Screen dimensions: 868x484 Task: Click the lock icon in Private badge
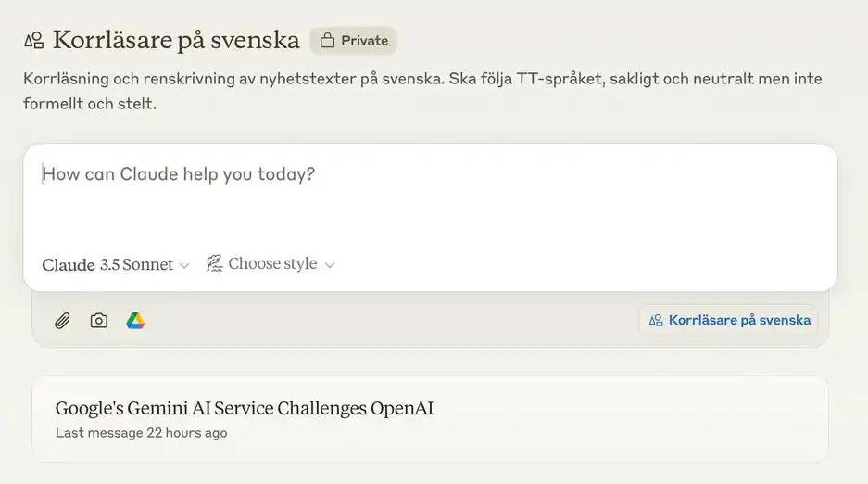(x=327, y=41)
